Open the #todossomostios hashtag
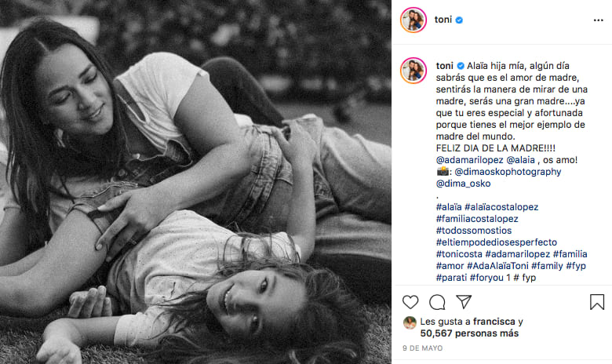This screenshot has height=364, width=612. pyautogui.click(x=474, y=231)
